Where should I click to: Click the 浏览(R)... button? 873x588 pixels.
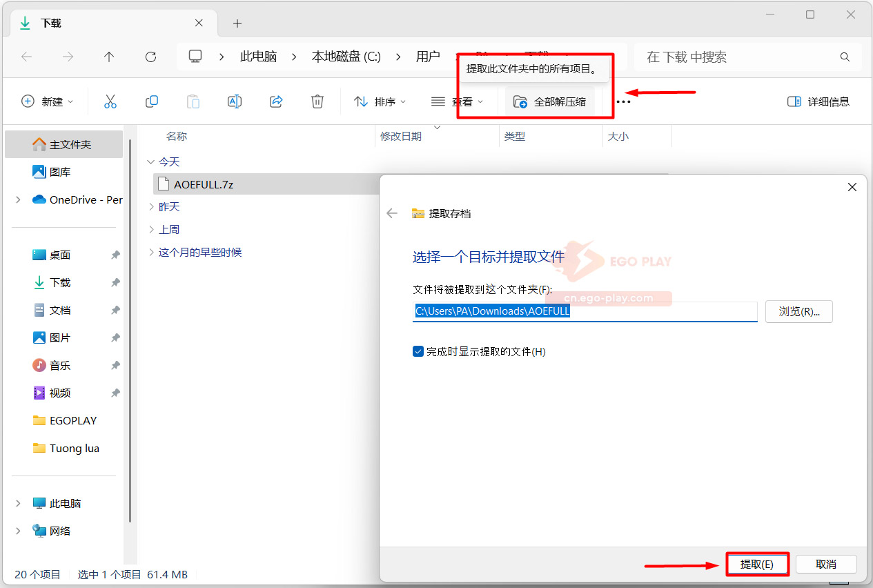799,311
